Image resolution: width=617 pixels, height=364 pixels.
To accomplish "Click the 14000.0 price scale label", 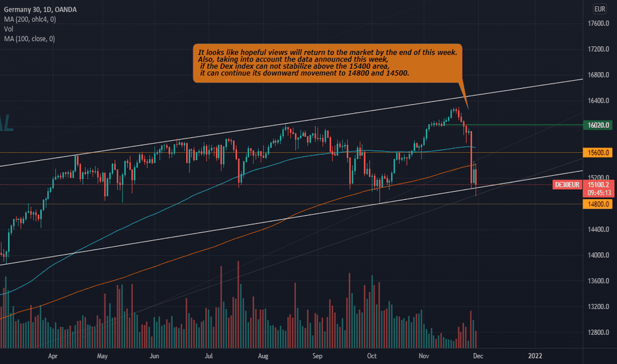I will pos(598,255).
